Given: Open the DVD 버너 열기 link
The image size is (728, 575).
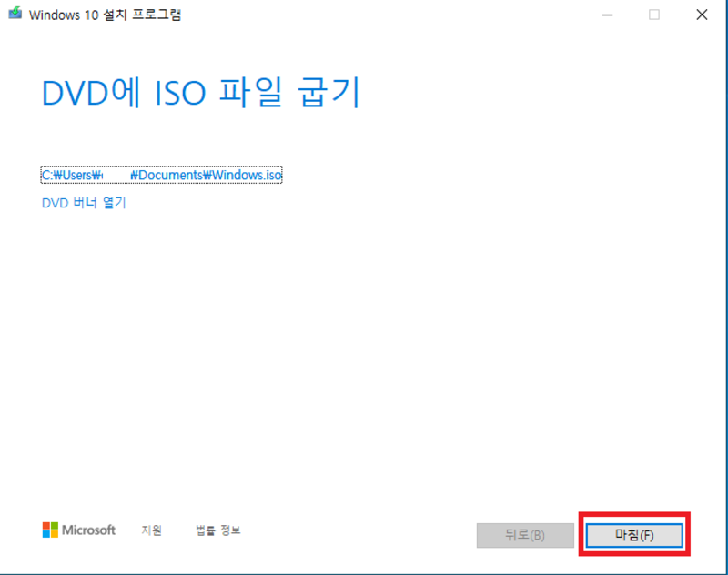Looking at the screenshot, I should click(84, 203).
